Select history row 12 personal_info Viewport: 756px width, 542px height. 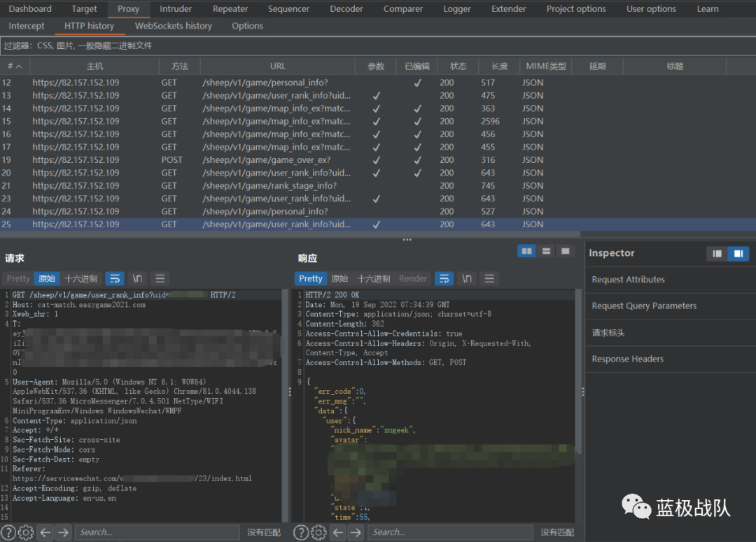pos(378,83)
